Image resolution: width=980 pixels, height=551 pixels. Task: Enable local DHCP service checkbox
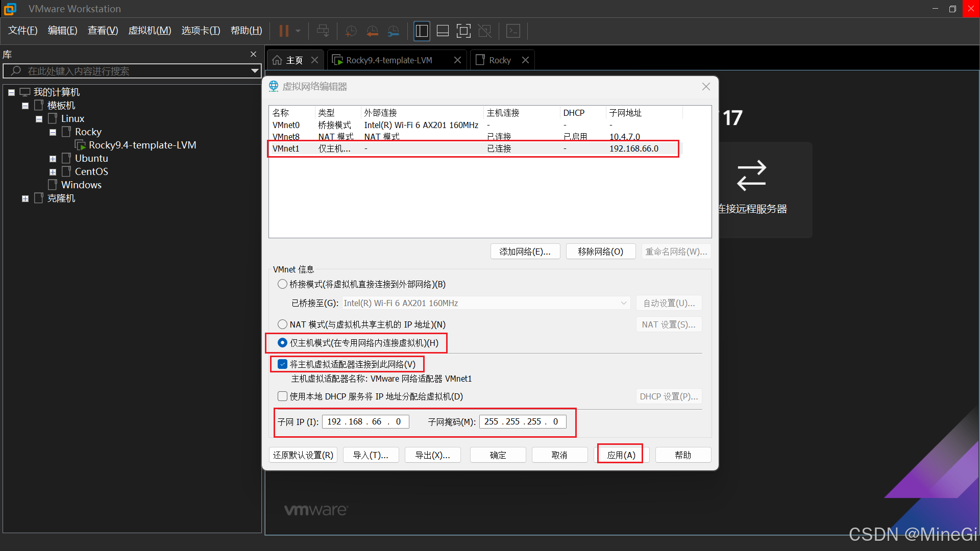(x=282, y=396)
